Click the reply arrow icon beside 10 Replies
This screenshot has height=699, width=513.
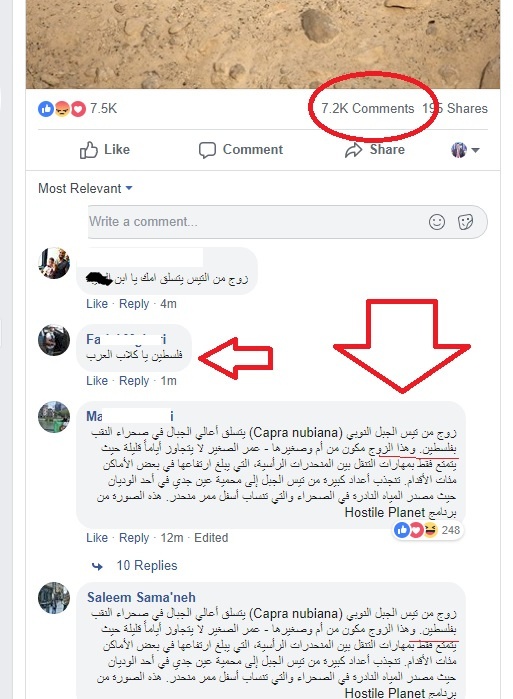[97, 566]
